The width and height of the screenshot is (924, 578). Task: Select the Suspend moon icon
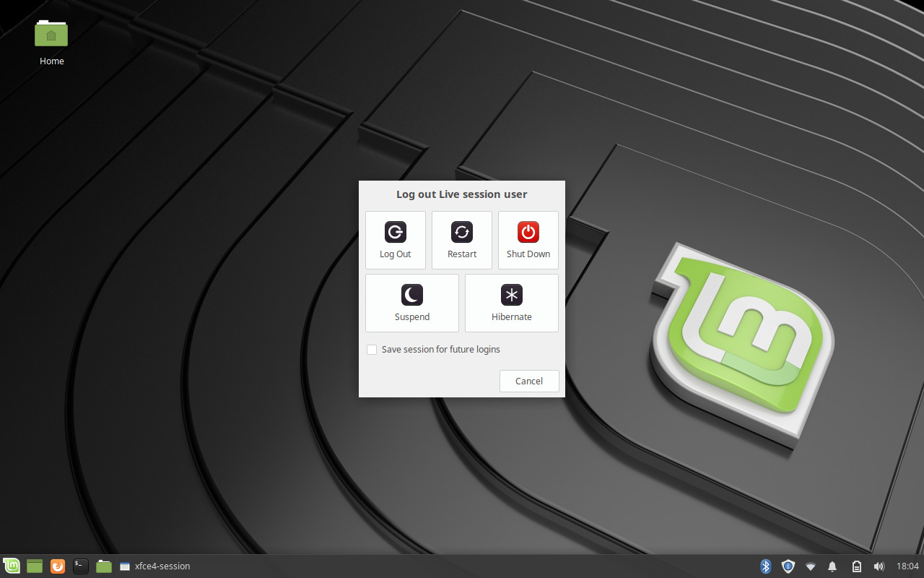pos(411,295)
